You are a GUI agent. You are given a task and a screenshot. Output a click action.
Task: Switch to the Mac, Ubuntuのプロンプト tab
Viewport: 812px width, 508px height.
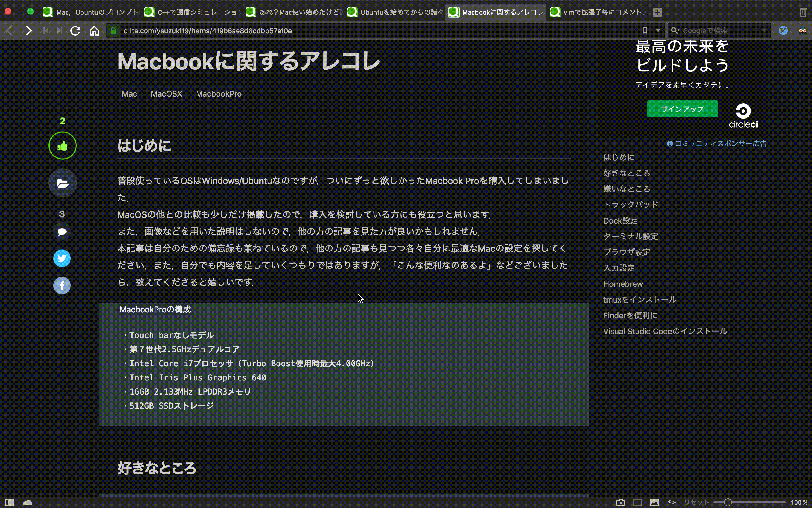pos(91,12)
